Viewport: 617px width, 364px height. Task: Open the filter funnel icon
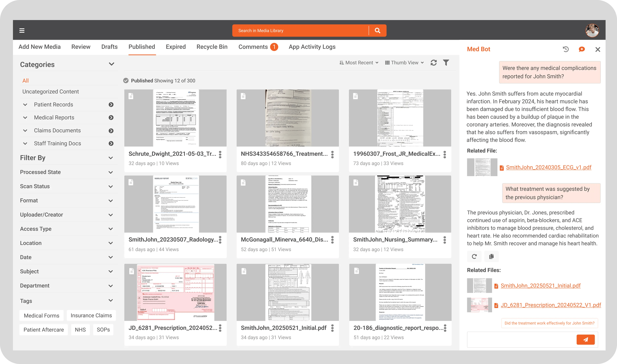click(446, 63)
